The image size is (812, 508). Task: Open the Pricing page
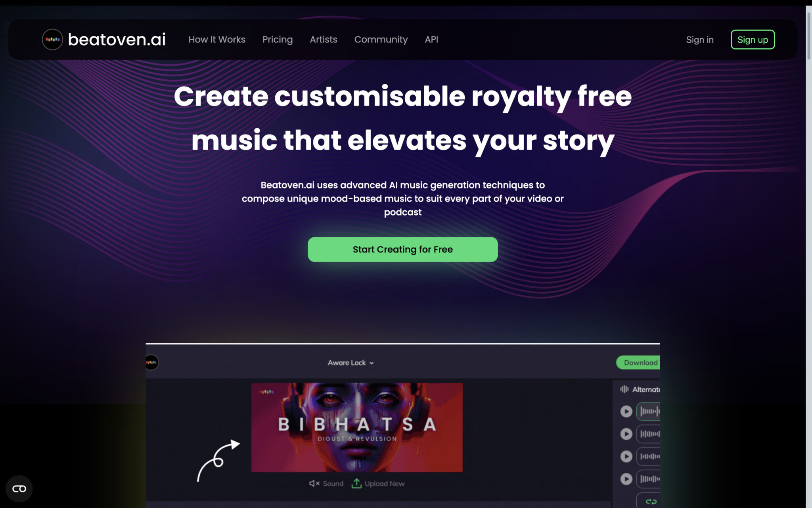coord(278,39)
